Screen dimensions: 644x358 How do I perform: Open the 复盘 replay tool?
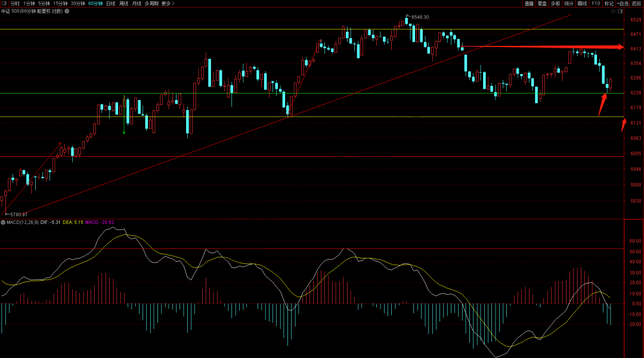(542, 4)
